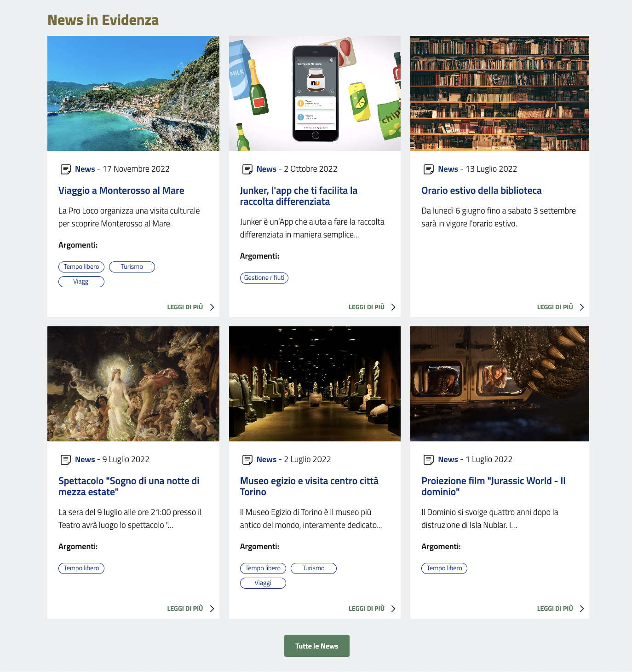Select 'Gestione rifiuti' topic tag
The height and width of the screenshot is (672, 632).
(264, 278)
